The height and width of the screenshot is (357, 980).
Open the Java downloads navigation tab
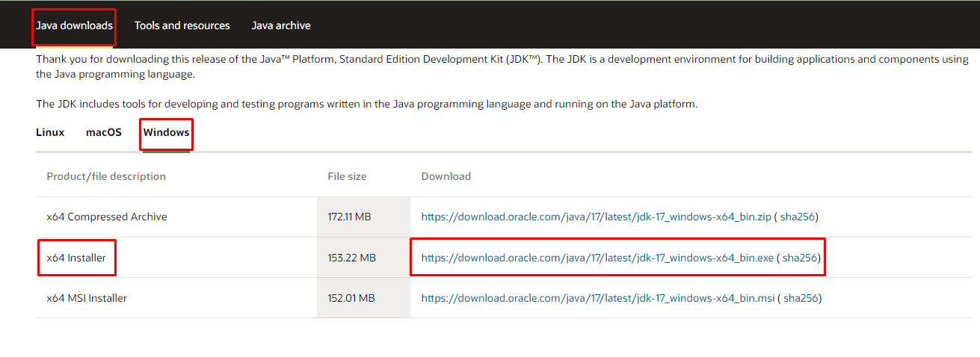pyautogui.click(x=74, y=25)
